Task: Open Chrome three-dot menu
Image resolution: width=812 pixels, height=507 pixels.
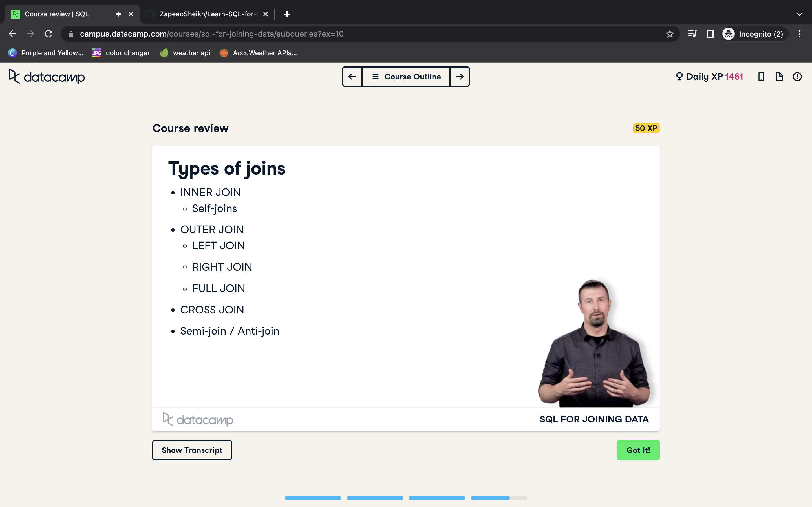Action: 799,34
